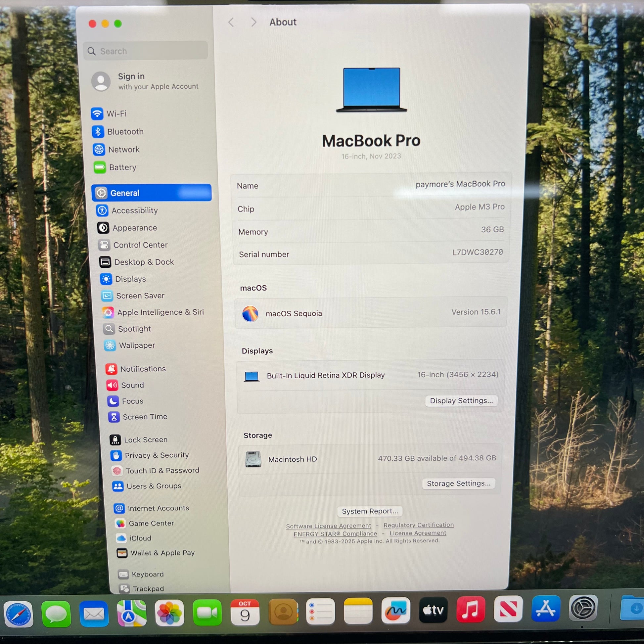The width and height of the screenshot is (644, 644).
Task: Select the Bluetooth sidebar icon
Action: tap(98, 132)
